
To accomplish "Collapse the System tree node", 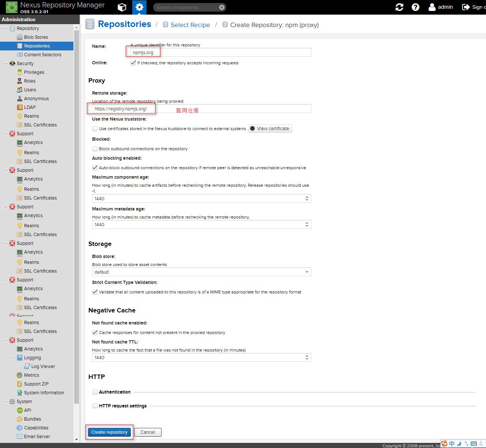I will click(5, 402).
